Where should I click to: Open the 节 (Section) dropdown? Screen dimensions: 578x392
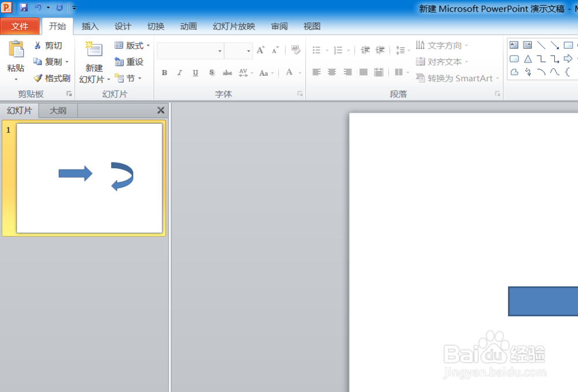[x=128, y=78]
